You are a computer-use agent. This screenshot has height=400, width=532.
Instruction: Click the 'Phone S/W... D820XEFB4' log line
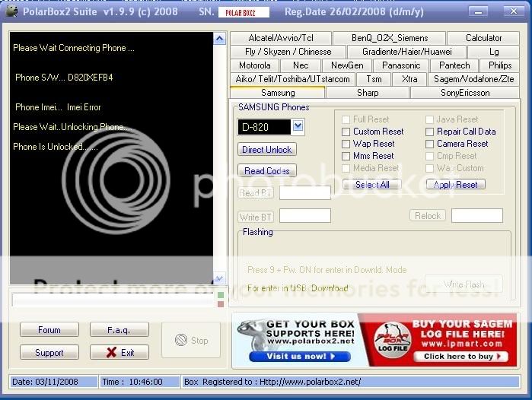pyautogui.click(x=64, y=78)
